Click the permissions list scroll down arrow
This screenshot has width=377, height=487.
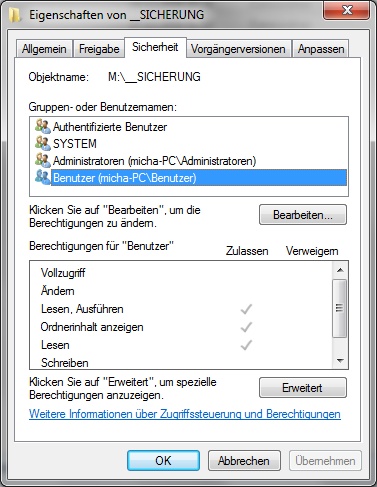340,360
